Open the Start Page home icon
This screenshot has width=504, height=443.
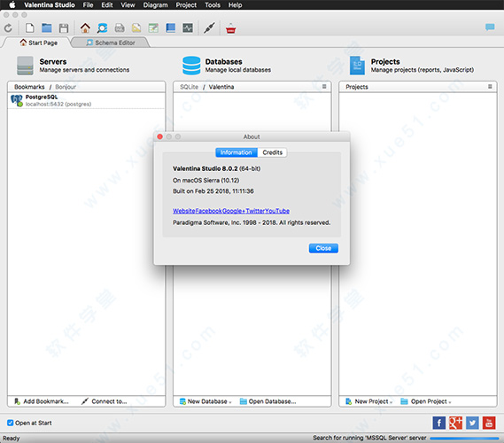85,28
